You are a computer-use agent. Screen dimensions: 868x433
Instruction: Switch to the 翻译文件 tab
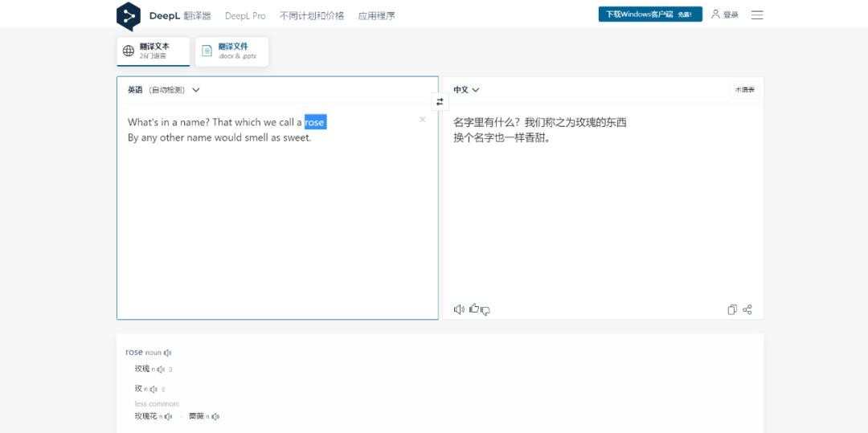click(231, 51)
